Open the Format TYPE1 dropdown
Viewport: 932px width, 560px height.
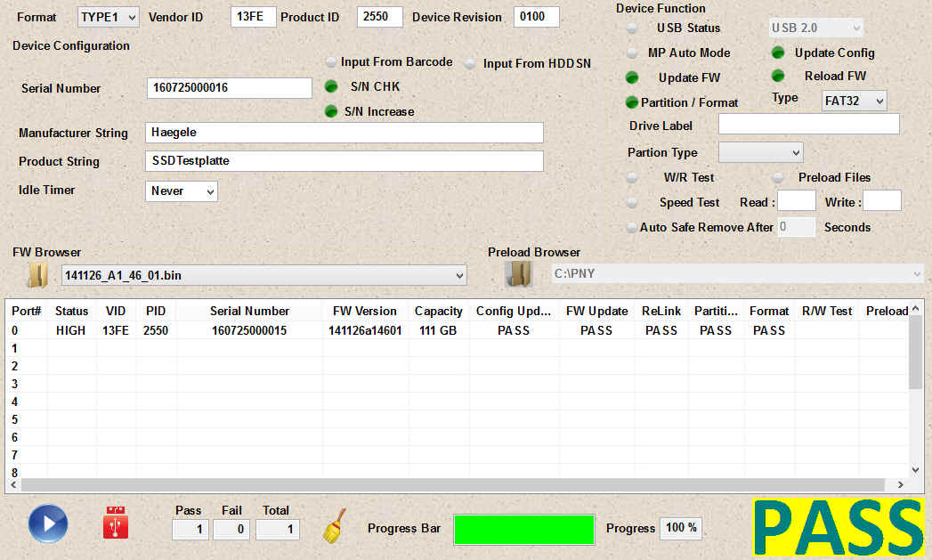pyautogui.click(x=102, y=17)
